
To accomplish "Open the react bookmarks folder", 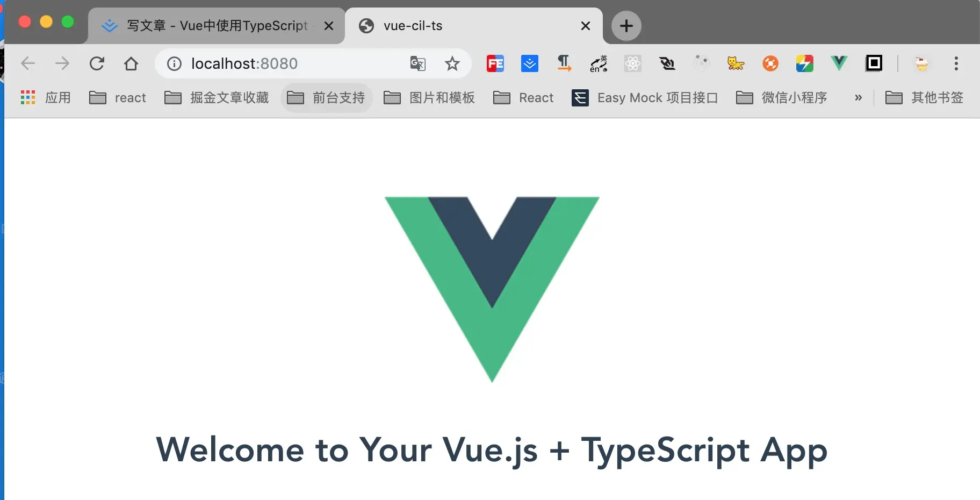I will click(x=118, y=97).
